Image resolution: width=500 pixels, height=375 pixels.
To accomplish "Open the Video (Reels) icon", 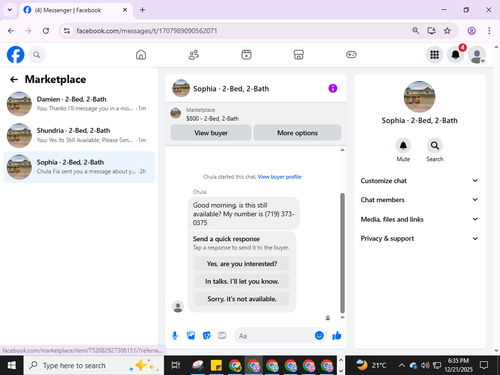I will pyautogui.click(x=246, y=55).
